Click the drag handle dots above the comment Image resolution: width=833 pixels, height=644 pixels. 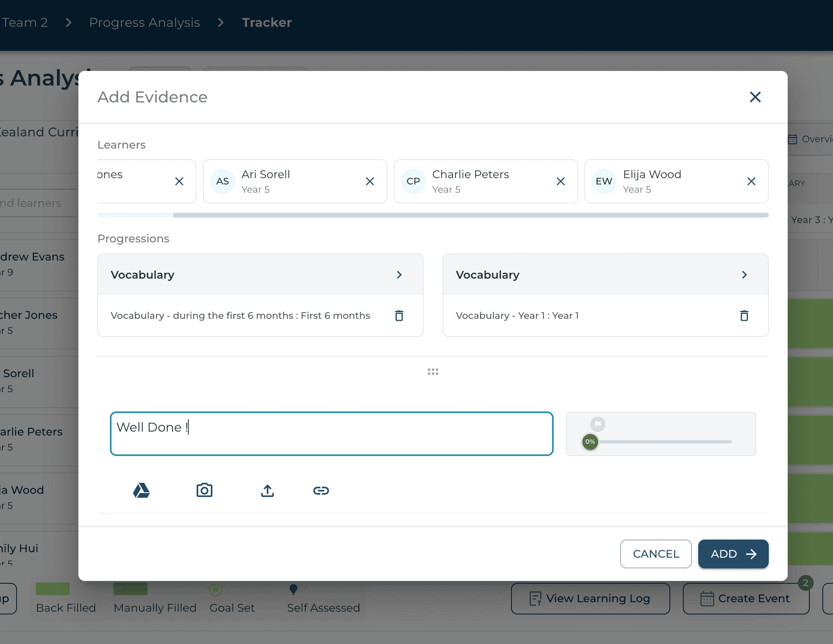coord(433,372)
